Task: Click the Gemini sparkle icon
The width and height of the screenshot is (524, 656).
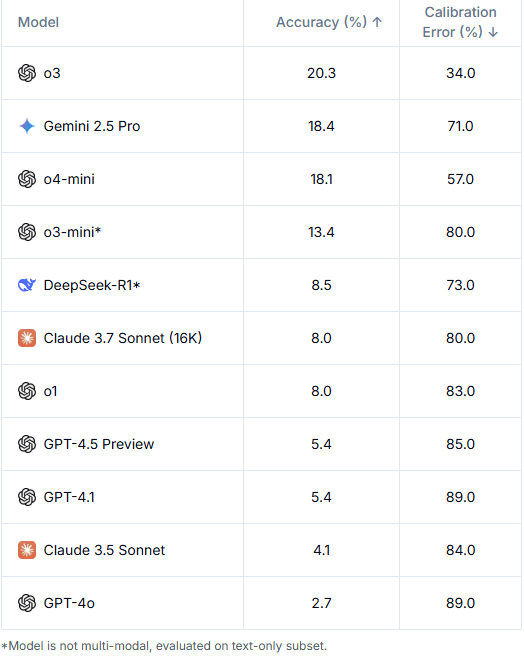Action: pyautogui.click(x=27, y=126)
